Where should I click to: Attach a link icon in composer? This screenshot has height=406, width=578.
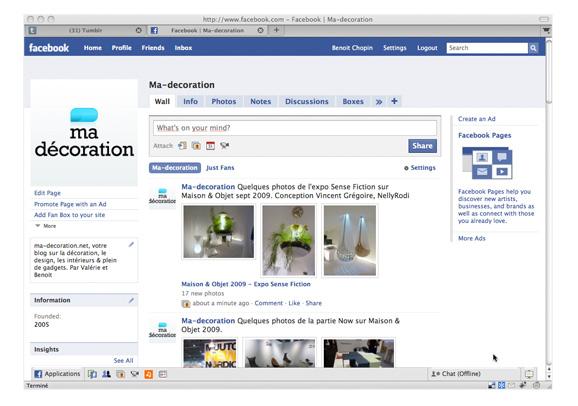click(182, 146)
